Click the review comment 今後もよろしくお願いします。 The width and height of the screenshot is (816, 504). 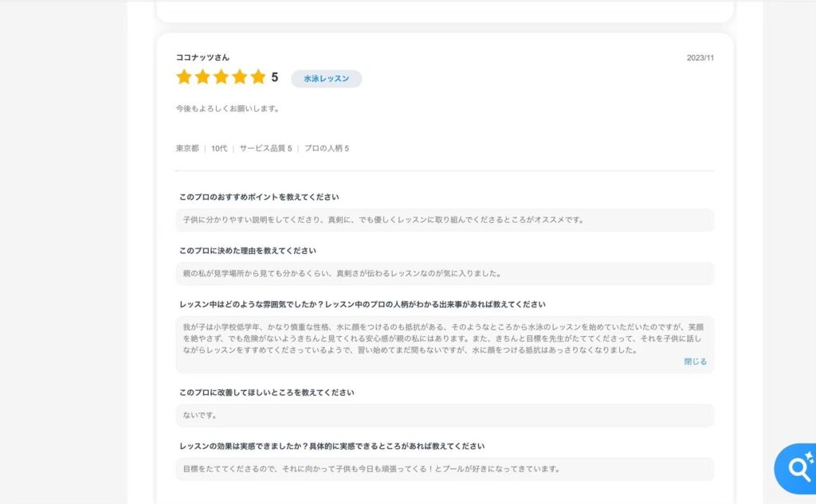click(x=227, y=108)
